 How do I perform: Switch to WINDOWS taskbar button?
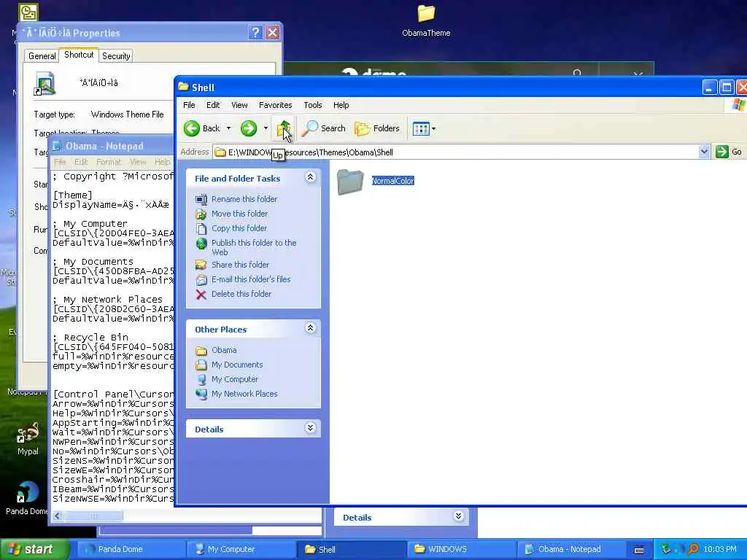(x=461, y=549)
